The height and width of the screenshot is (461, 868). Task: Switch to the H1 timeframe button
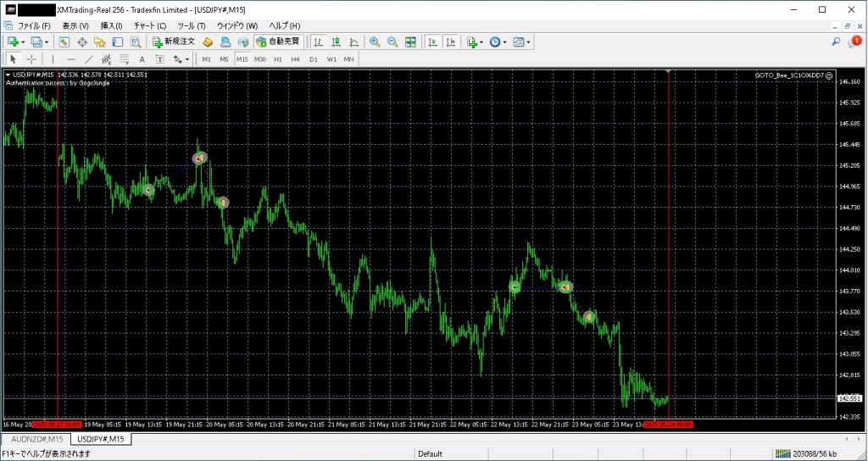(278, 59)
